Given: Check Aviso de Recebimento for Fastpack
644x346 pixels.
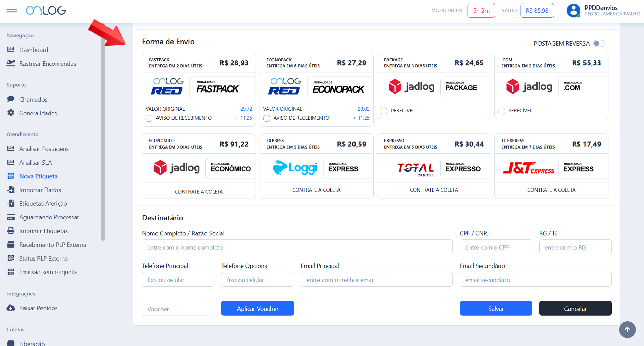Looking at the screenshot, I should [x=149, y=118].
